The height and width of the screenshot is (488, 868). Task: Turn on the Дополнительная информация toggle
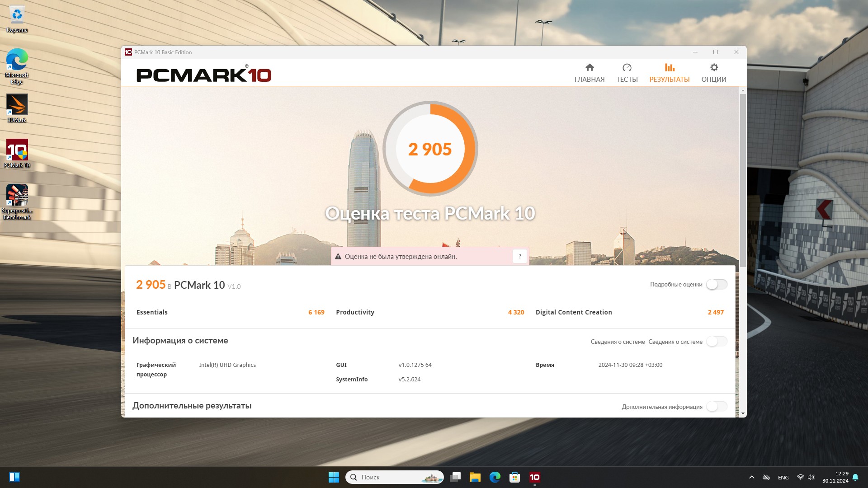tap(717, 407)
